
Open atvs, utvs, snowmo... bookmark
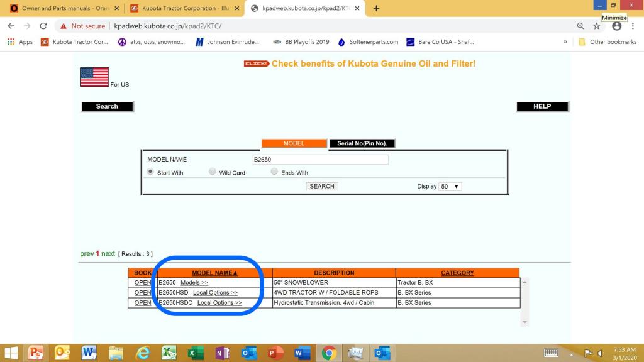pyautogui.click(x=152, y=42)
